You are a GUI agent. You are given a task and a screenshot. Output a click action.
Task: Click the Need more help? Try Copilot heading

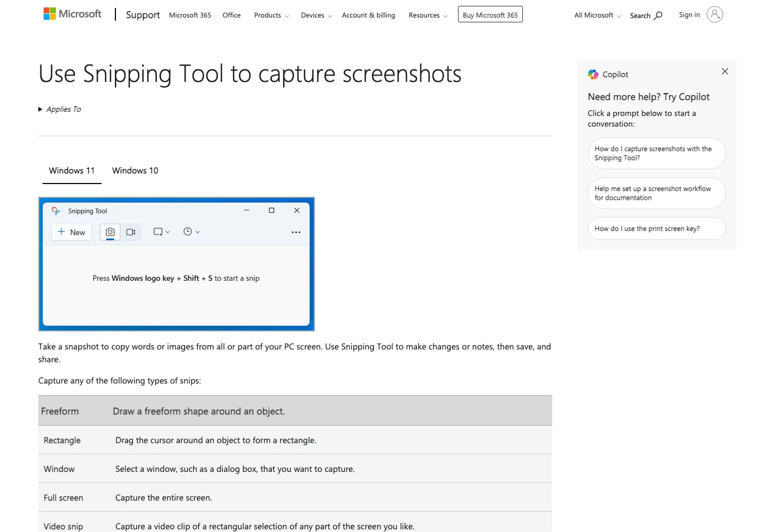pyautogui.click(x=648, y=97)
